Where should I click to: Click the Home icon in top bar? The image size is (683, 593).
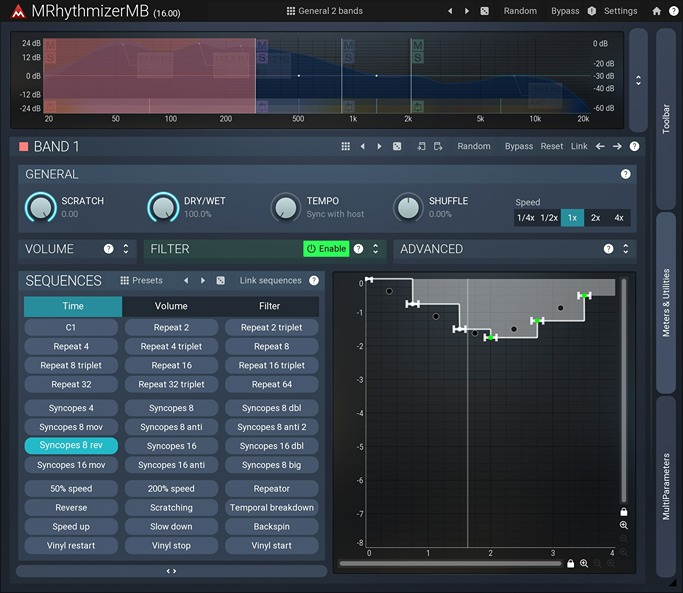[656, 11]
